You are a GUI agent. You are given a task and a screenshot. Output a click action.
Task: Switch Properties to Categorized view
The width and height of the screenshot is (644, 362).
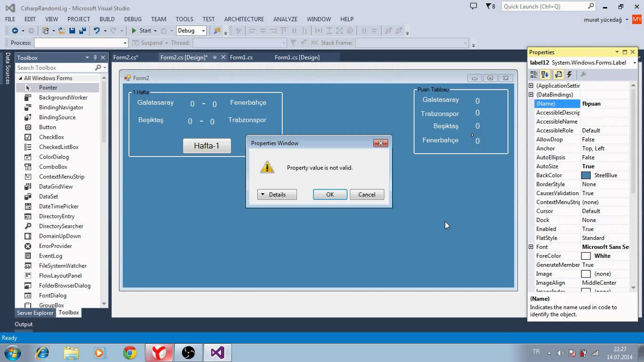(534, 74)
